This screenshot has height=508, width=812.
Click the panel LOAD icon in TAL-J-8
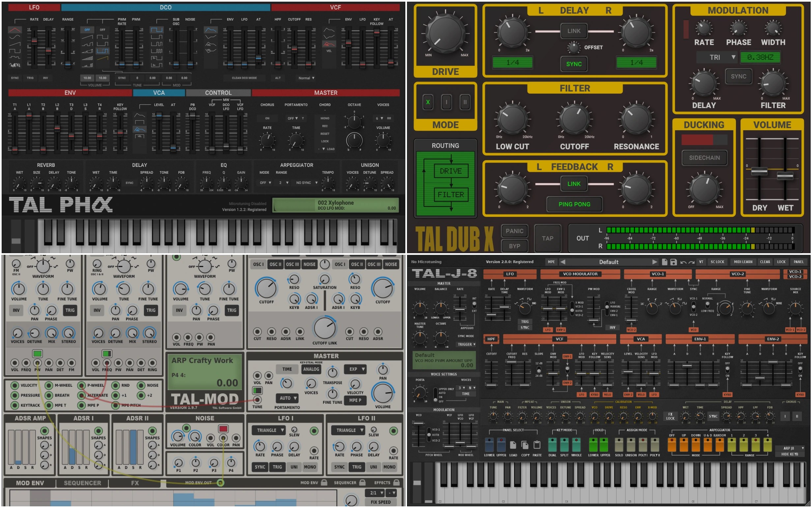click(513, 445)
